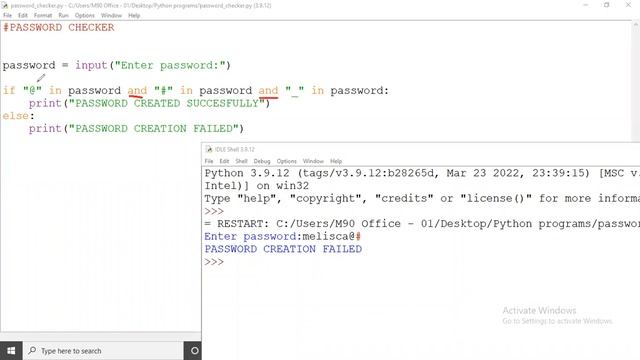The height and width of the screenshot is (360, 640).
Task: Close the password_checker.py editor window
Action: [628, 5]
